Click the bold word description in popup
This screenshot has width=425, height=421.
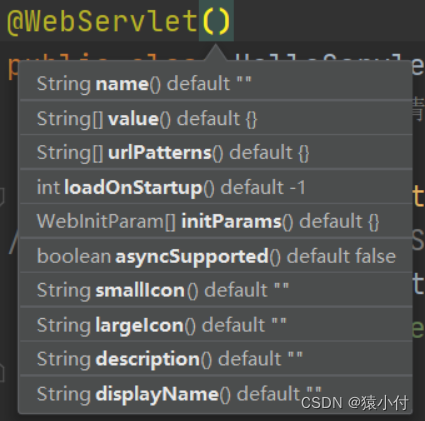tap(147, 359)
